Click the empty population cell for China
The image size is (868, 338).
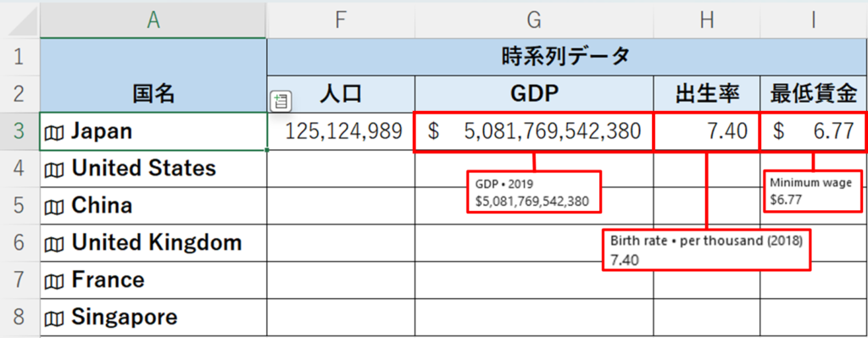point(341,207)
